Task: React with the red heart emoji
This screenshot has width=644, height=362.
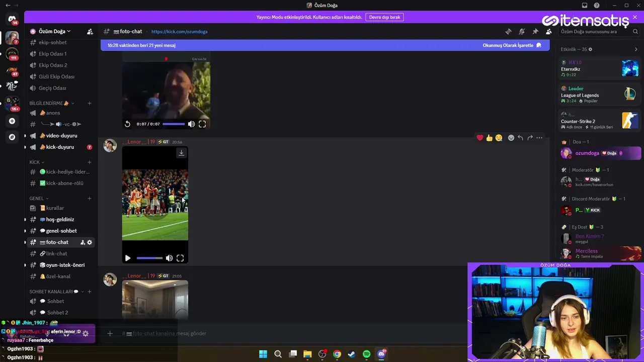Action: pyautogui.click(x=480, y=138)
